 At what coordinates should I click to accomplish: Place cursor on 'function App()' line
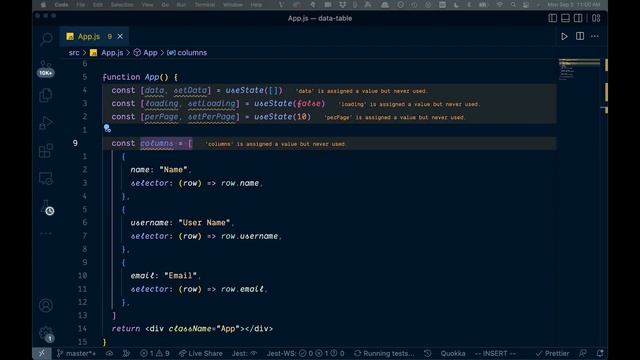(140, 77)
